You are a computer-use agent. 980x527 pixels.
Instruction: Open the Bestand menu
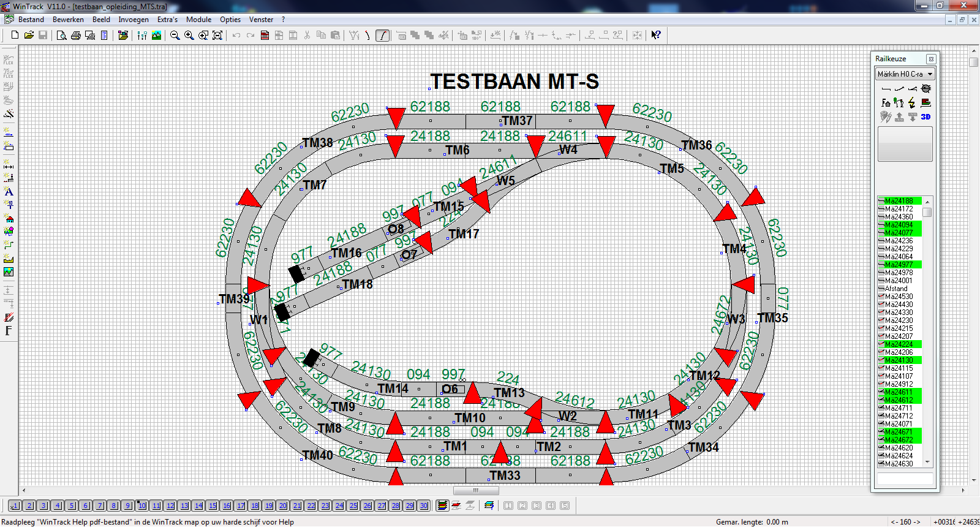31,20
